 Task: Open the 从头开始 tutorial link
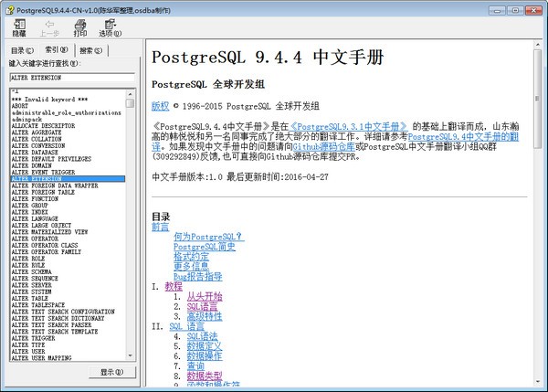(x=204, y=296)
